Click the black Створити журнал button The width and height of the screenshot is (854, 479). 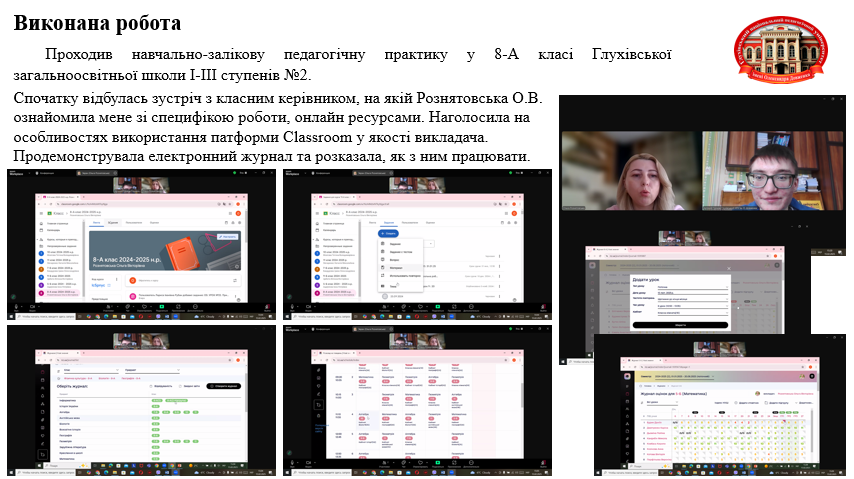[223, 386]
